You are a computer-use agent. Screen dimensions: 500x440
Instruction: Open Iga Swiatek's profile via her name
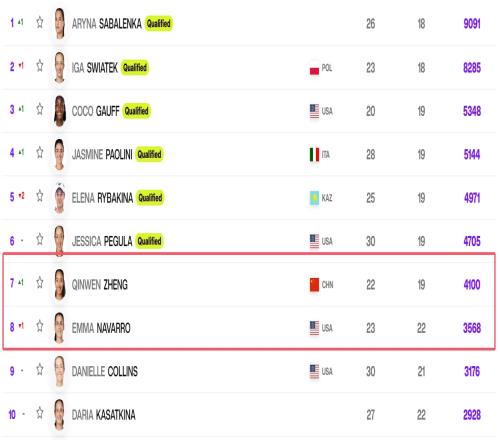point(95,68)
